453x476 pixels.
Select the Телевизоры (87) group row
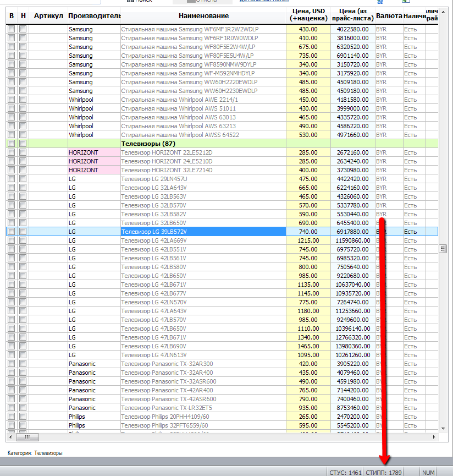click(222, 144)
